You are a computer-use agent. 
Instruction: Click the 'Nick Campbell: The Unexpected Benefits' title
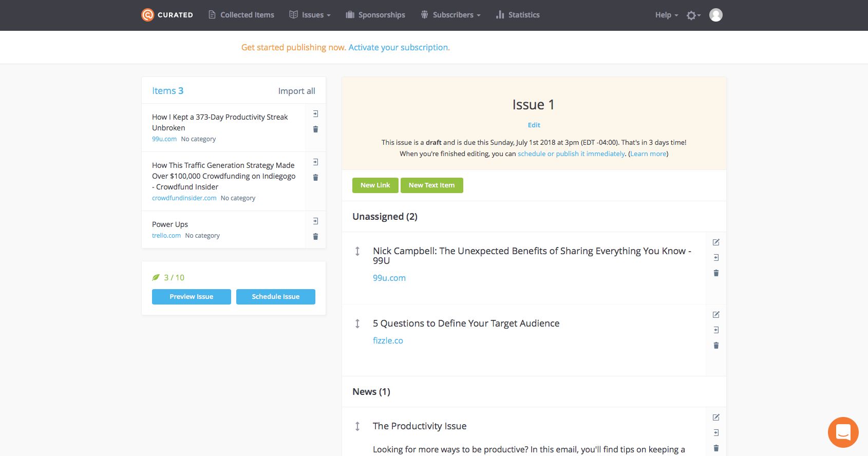click(532, 256)
